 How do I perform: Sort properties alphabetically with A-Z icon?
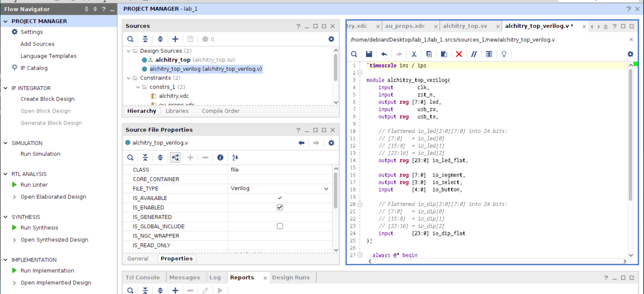(x=235, y=157)
